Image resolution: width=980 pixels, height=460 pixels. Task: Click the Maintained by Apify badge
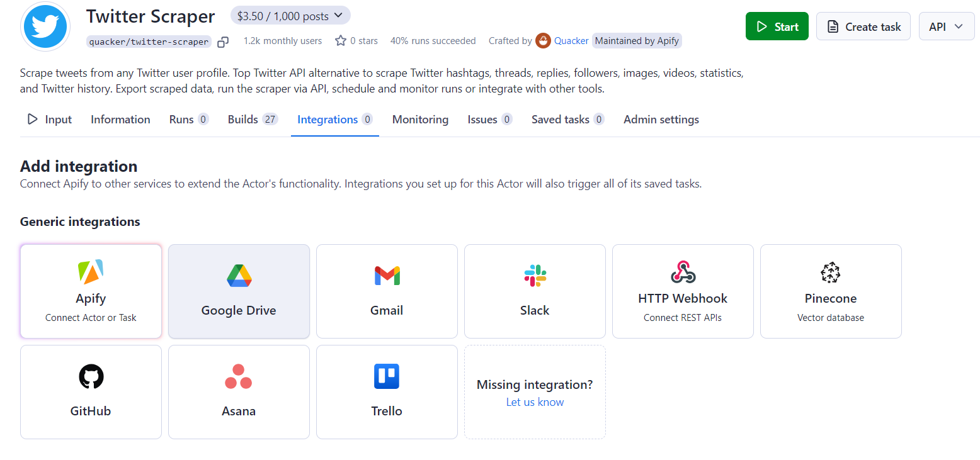coord(637,41)
